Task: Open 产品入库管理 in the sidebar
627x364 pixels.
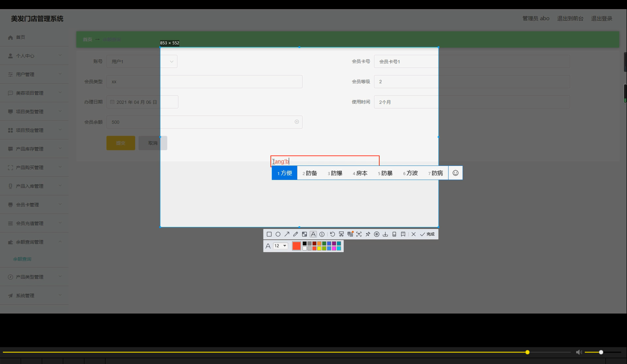Action: pyautogui.click(x=34, y=186)
